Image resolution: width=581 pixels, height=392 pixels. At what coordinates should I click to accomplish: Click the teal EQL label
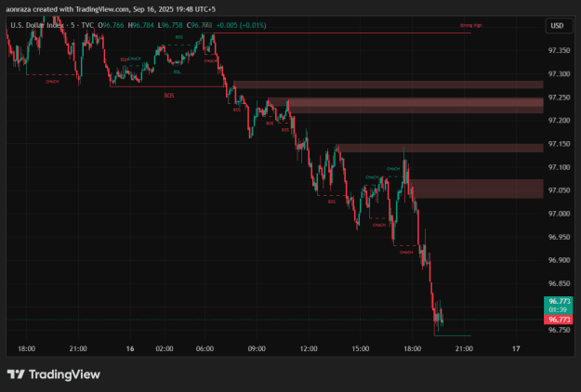pos(178,72)
